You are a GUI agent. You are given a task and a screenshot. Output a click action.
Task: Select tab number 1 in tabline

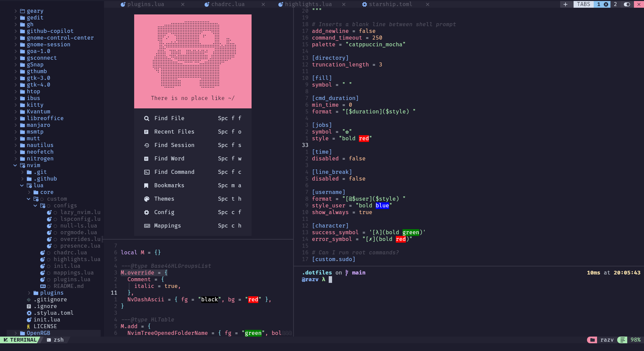(599, 4)
